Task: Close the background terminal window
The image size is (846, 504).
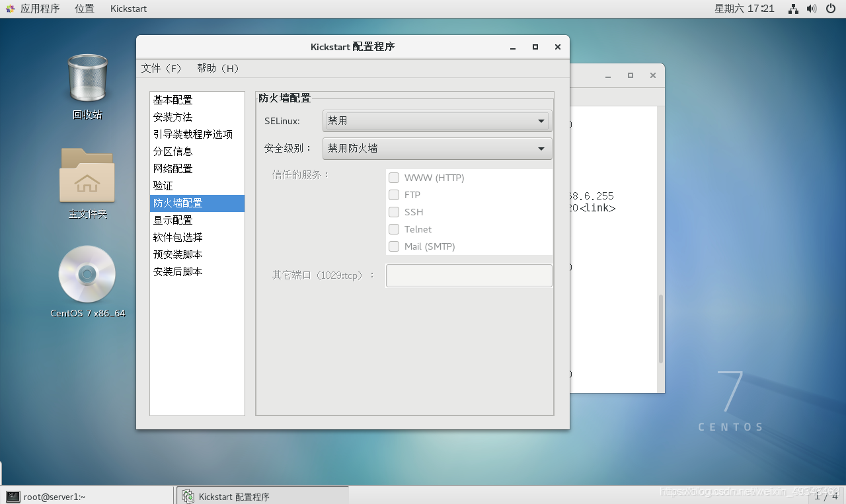Action: point(653,75)
